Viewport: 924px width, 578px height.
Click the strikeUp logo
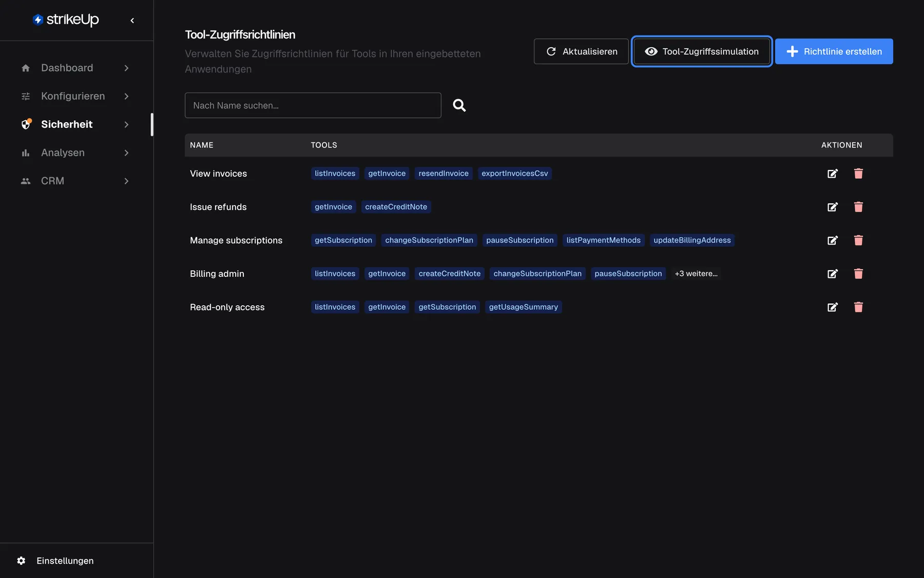tap(66, 20)
